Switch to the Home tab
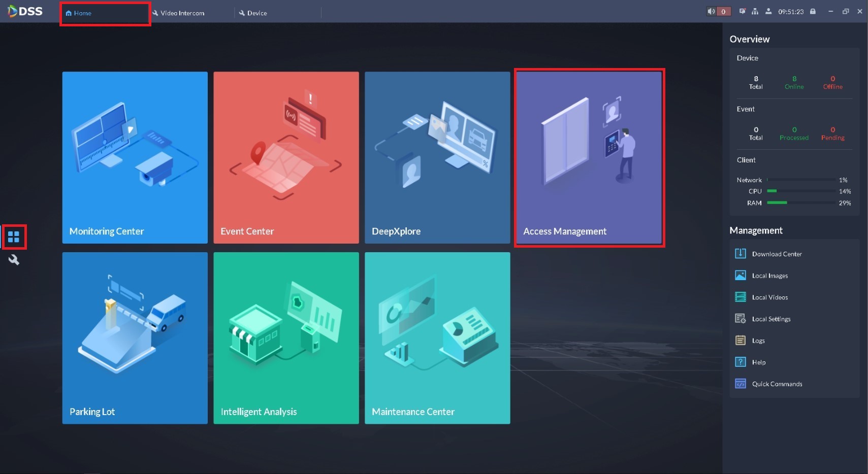This screenshot has width=868, height=474. pos(105,13)
